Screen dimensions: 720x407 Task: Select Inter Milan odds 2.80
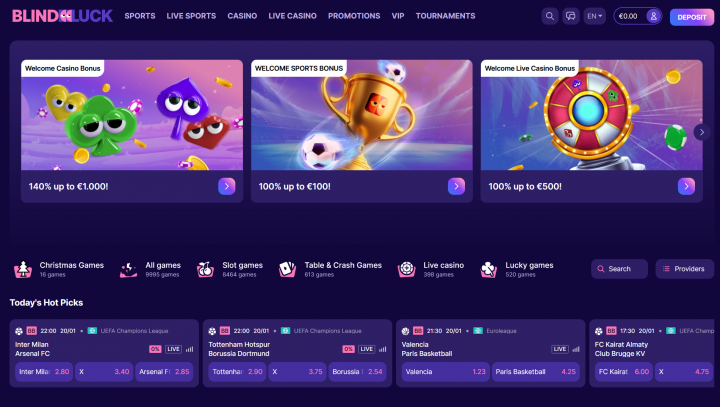[44, 372]
